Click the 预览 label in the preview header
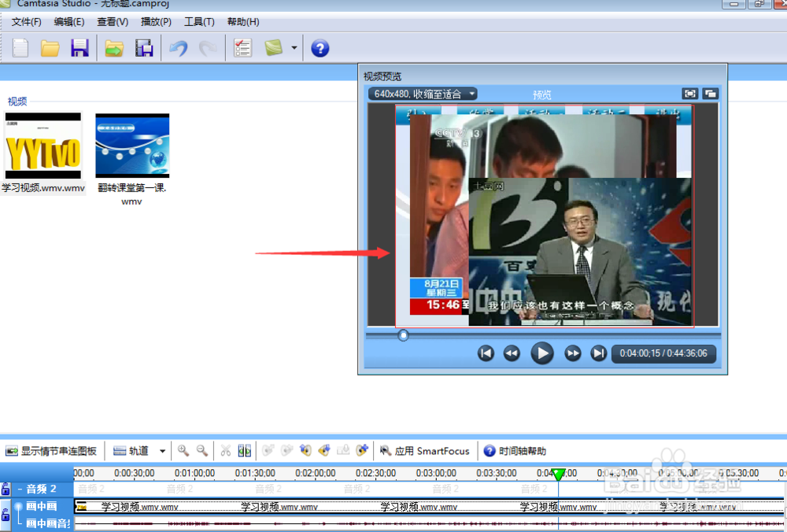 [x=542, y=94]
